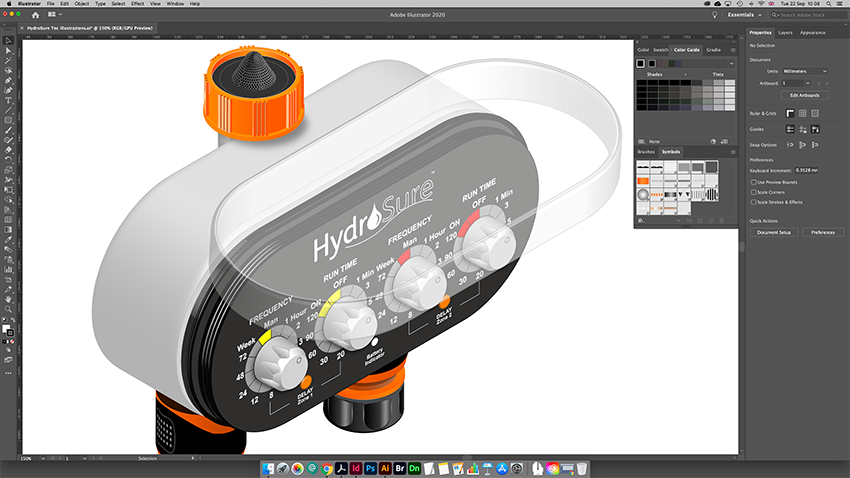Viewport: 850px width, 478px height.
Task: Switch to the Color tab
Action: tap(643, 50)
